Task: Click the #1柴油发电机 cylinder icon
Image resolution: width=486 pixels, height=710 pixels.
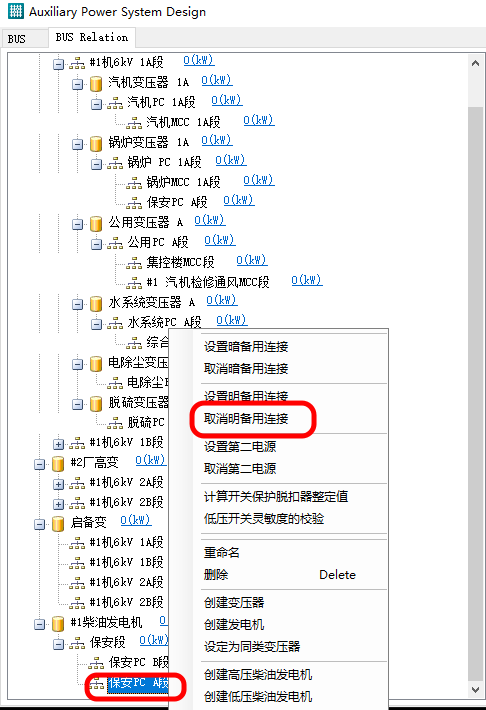Action: [x=58, y=624]
